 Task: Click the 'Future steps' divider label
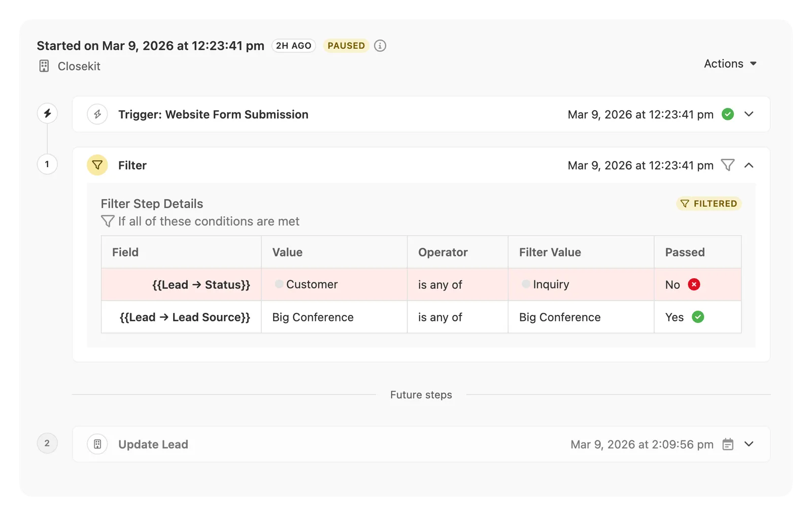(421, 395)
